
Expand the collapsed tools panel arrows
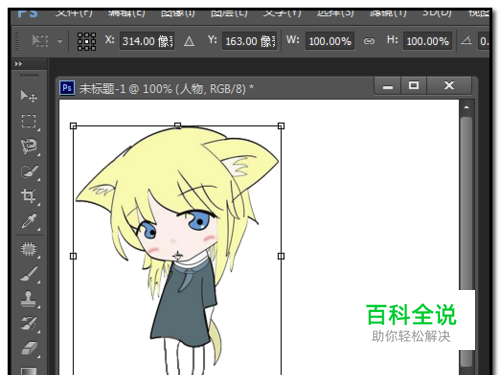click(x=18, y=63)
